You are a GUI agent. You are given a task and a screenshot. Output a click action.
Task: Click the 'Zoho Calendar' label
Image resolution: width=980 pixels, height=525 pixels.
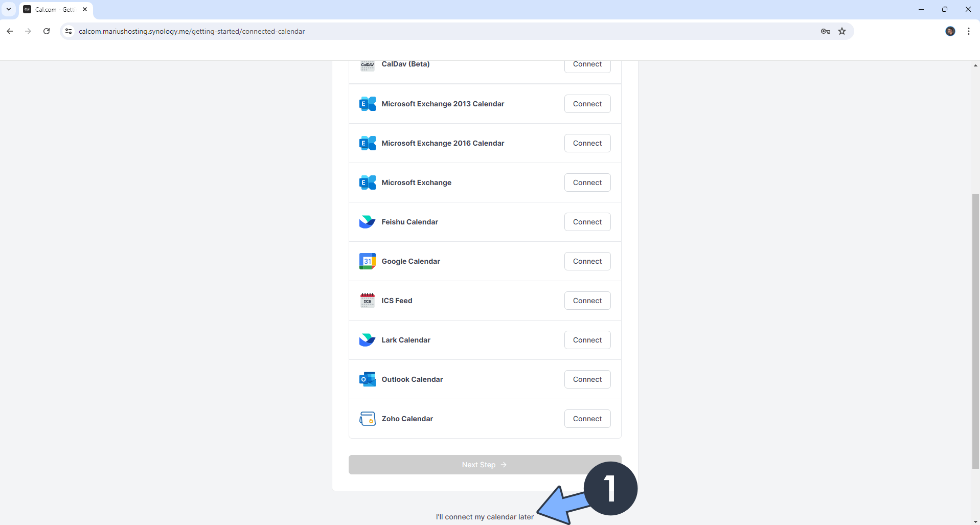tap(407, 419)
